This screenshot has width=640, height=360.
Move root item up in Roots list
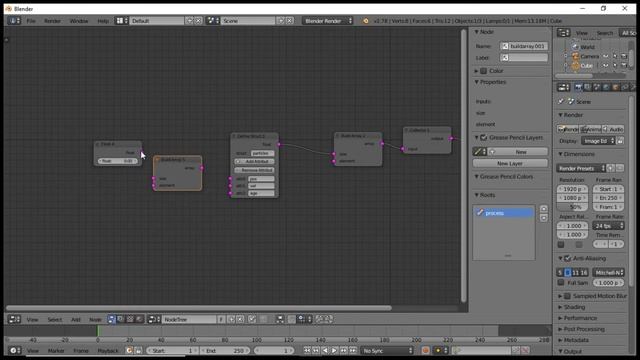pyautogui.click(x=544, y=209)
